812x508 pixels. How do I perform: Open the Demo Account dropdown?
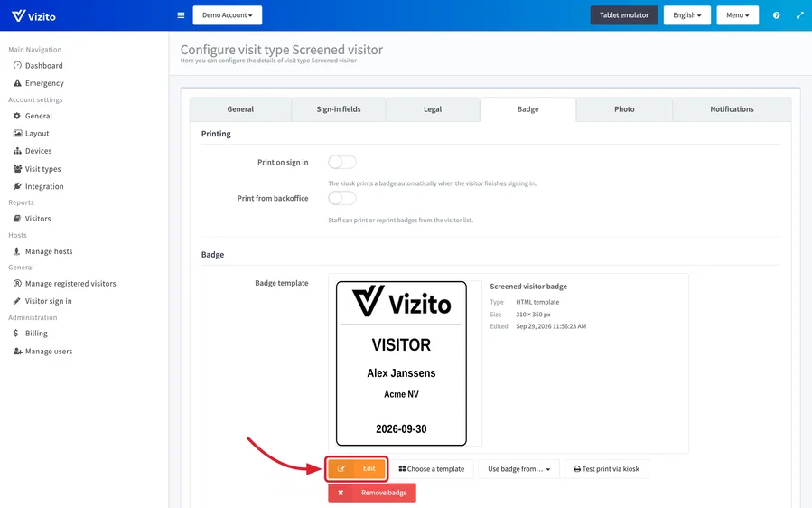point(228,15)
